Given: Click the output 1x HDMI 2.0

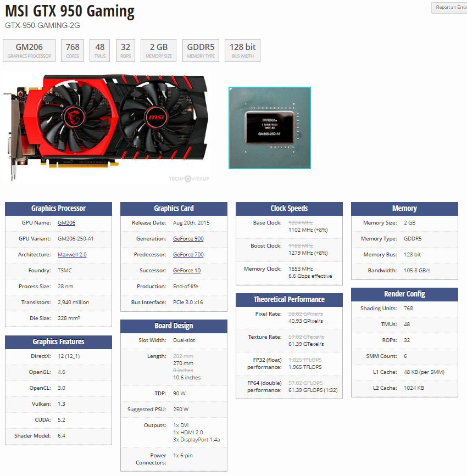Looking at the screenshot, I should tap(188, 433).
